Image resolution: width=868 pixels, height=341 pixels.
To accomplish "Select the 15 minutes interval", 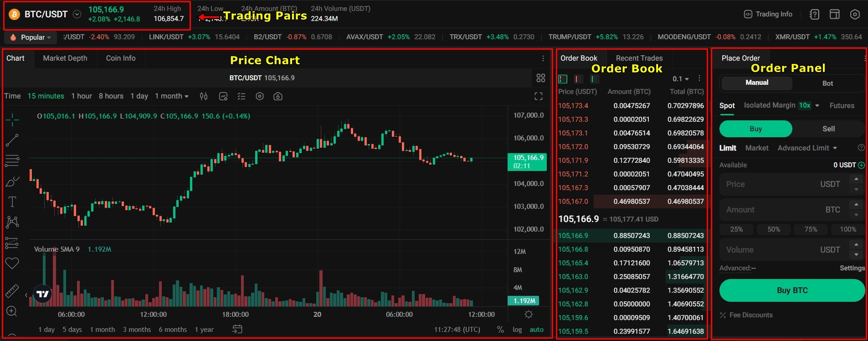I will (x=46, y=96).
